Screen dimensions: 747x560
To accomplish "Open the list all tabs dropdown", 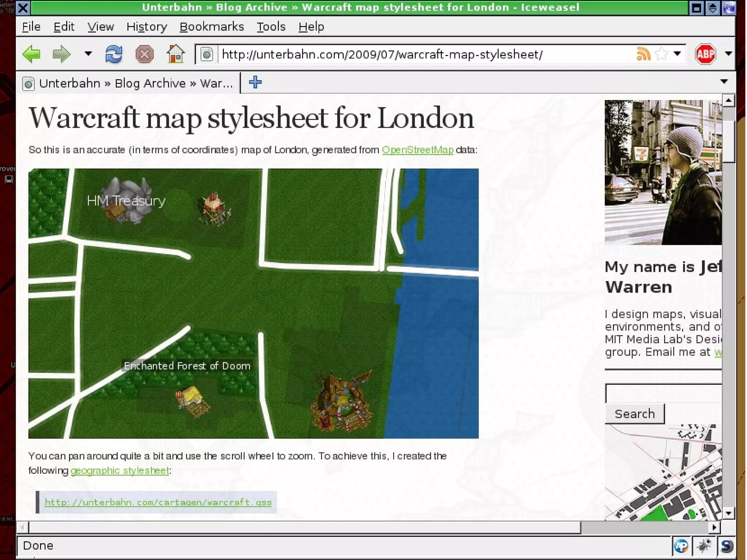I will [724, 82].
